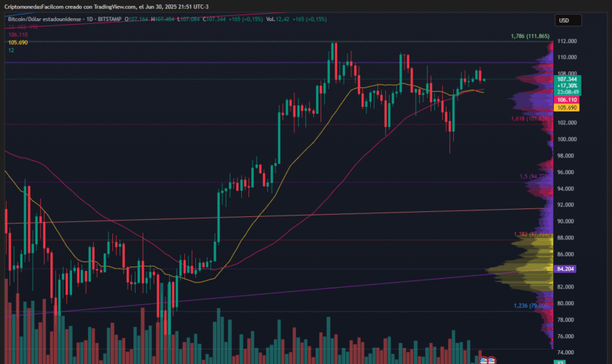
Task: Click the 1,236 Fibonacci level label
Action: tap(532, 306)
